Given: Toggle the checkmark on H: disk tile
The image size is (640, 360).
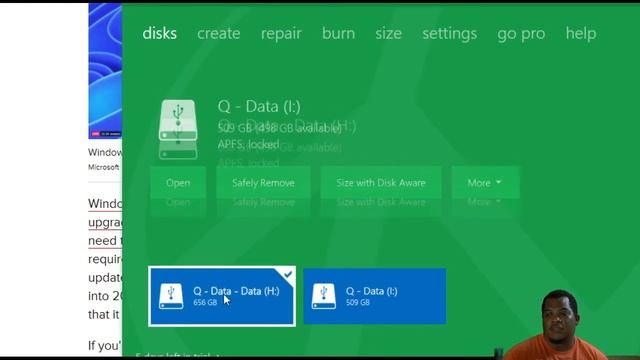Looking at the screenshot, I should click(x=288, y=274).
